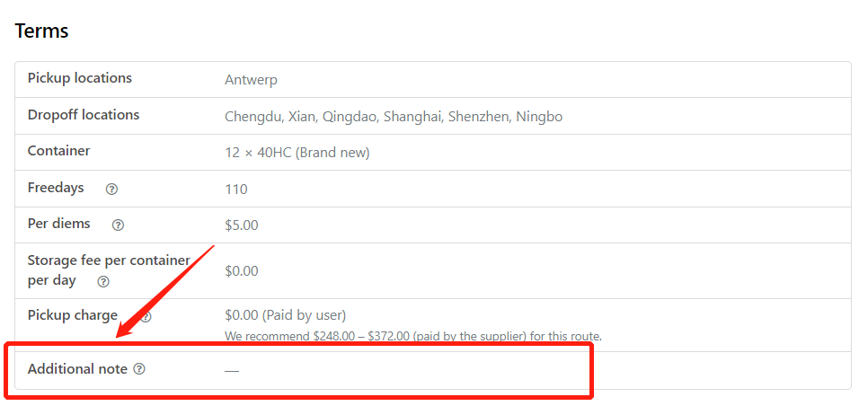Click the Pickup locations label

80,78
